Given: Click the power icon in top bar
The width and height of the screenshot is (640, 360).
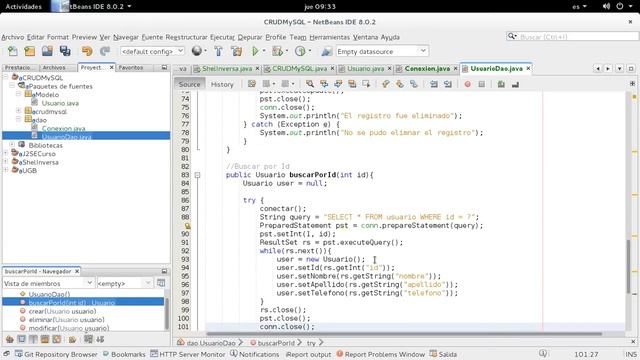Looking at the screenshot, I should click(x=620, y=6).
